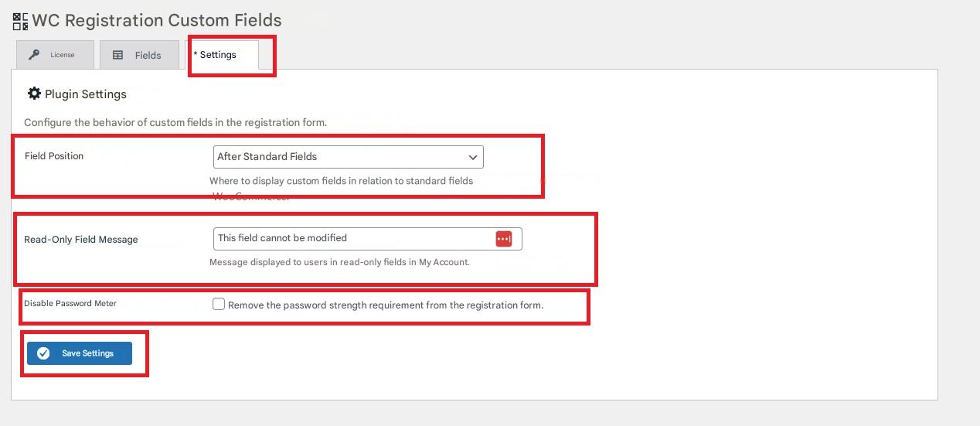Viewport: 980px width, 426px height.
Task: Click the plugin logo icon beside the title
Action: (20, 21)
